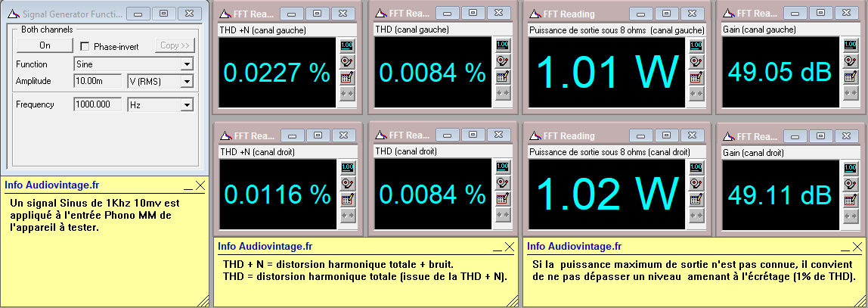Click the label Gain (canal gauche)

click(x=759, y=30)
